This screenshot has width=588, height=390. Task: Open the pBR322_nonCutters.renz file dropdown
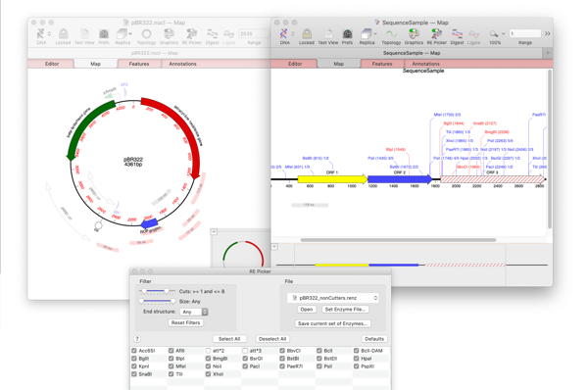pyautogui.click(x=333, y=298)
